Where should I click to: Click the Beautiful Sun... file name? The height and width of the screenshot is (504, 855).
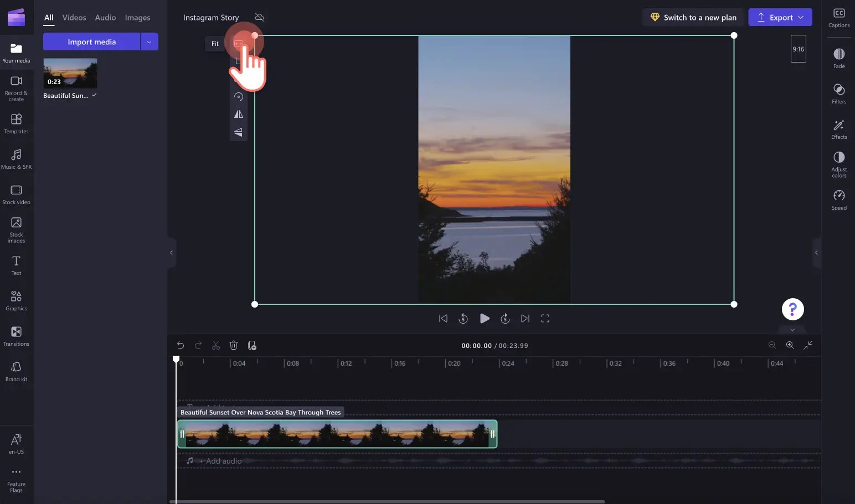66,96
